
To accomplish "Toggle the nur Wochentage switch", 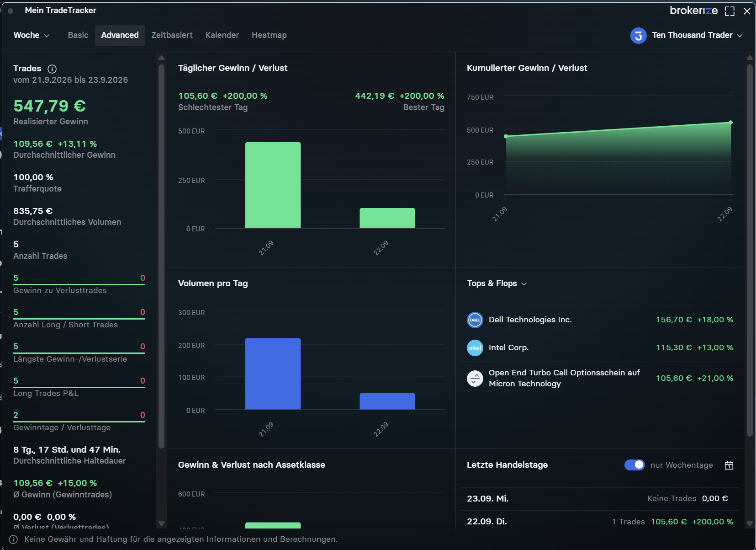I will [x=634, y=465].
